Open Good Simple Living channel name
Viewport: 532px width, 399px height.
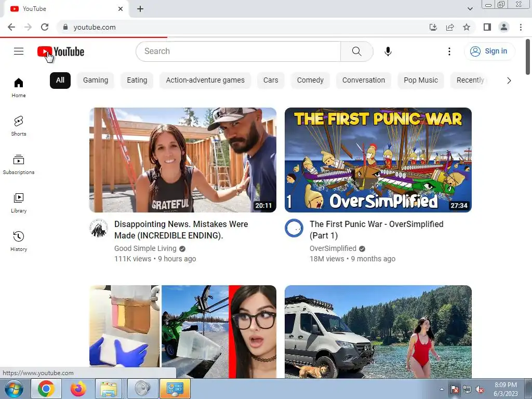click(x=145, y=248)
